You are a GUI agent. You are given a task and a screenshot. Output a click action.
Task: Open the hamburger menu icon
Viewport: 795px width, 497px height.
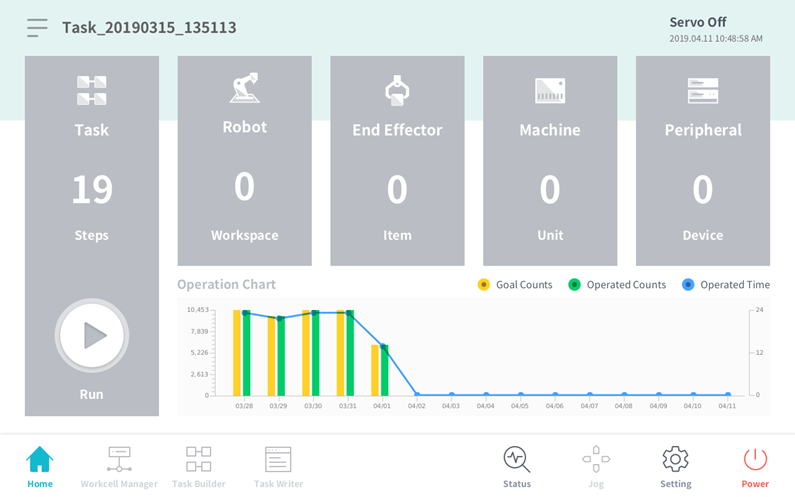pos(37,28)
